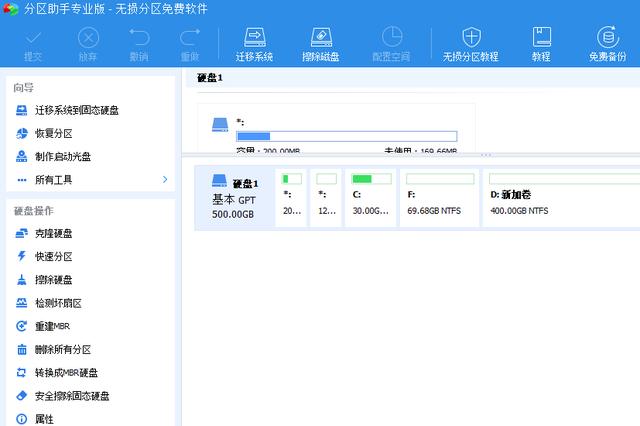The width and height of the screenshot is (640, 426).
Task: Select the 硬盘1 基本 GPT 500.00GB disk block
Action: pyautogui.click(x=234, y=198)
